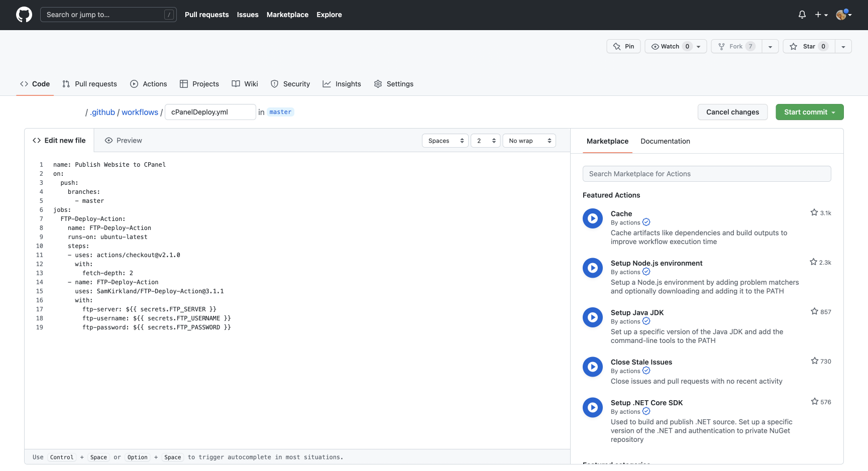The height and width of the screenshot is (471, 868).
Task: Switch to the Documentation sidebar tab
Action: click(665, 141)
